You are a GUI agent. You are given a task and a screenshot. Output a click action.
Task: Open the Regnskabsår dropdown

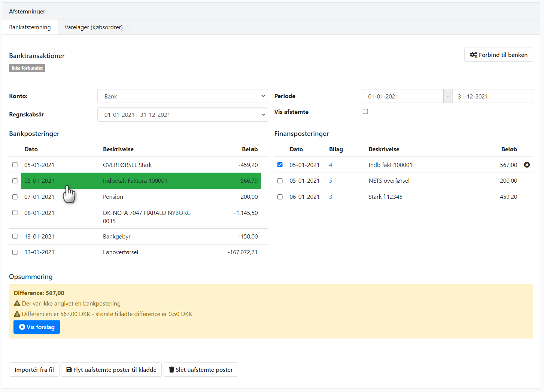pyautogui.click(x=183, y=115)
